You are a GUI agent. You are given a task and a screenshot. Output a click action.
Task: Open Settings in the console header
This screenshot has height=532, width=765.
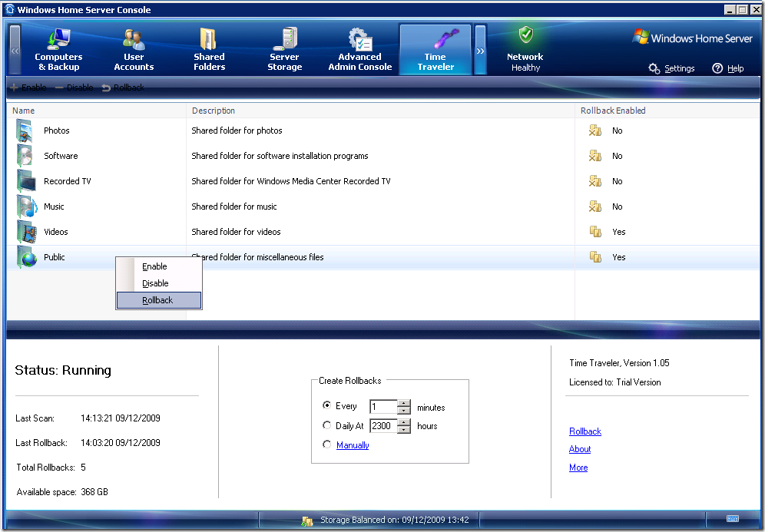click(x=672, y=68)
